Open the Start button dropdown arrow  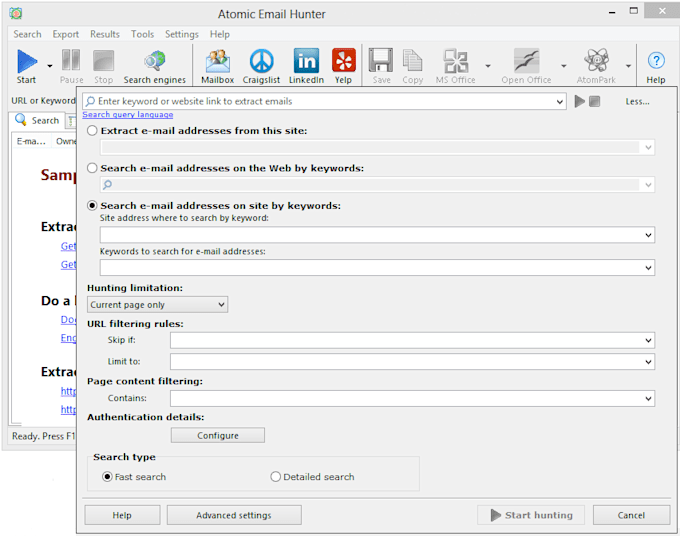coord(50,66)
